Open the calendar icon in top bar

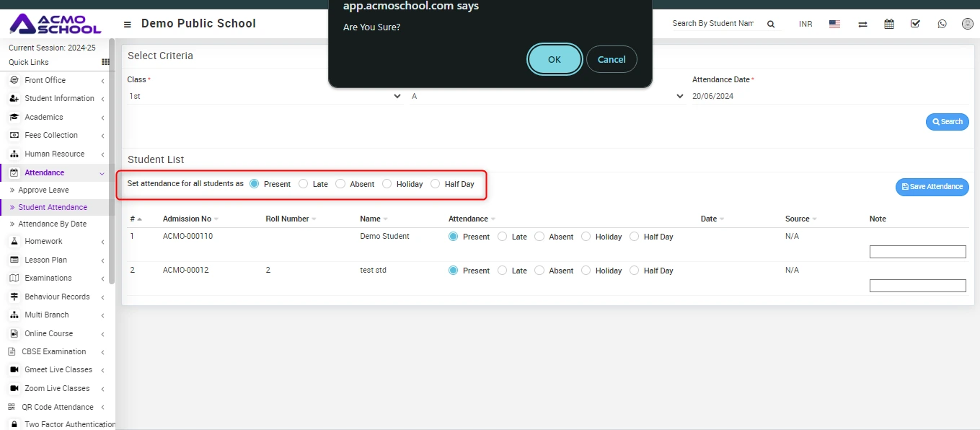[889, 24]
